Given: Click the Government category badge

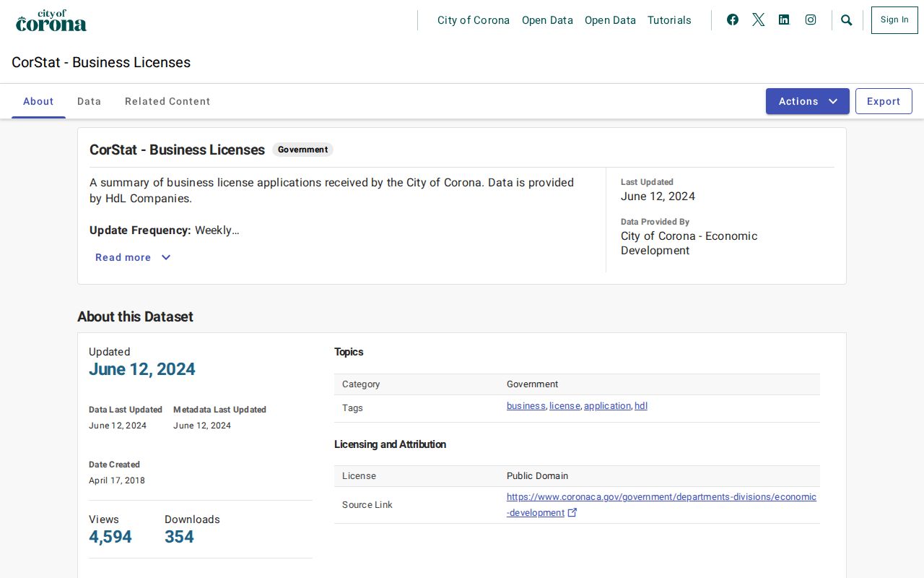Looking at the screenshot, I should pyautogui.click(x=302, y=150).
